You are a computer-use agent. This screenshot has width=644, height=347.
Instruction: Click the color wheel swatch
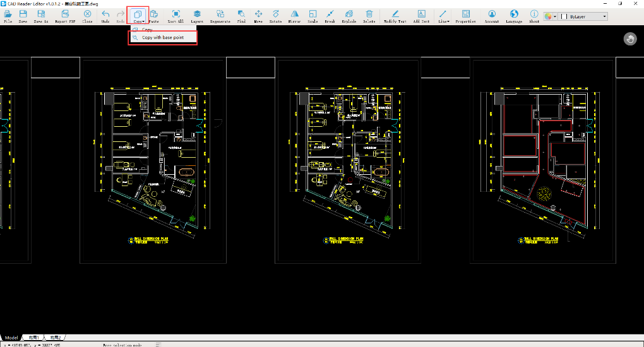pyautogui.click(x=548, y=16)
